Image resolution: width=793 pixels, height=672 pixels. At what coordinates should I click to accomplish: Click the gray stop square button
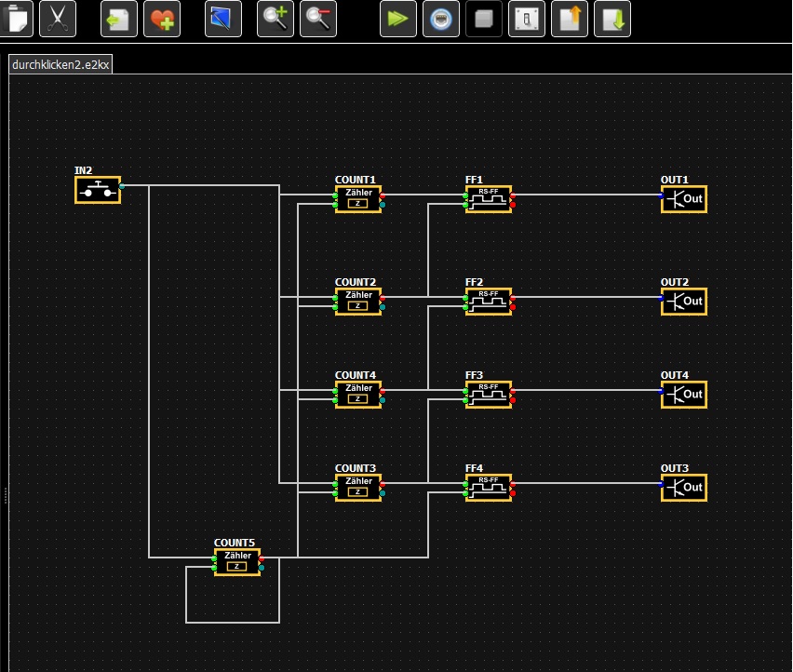[x=484, y=18]
